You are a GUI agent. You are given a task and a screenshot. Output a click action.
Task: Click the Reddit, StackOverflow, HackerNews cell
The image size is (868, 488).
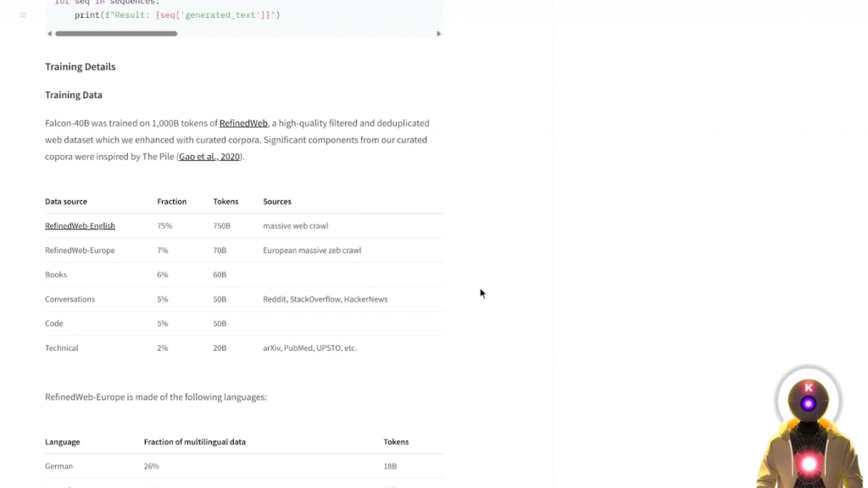coord(325,300)
